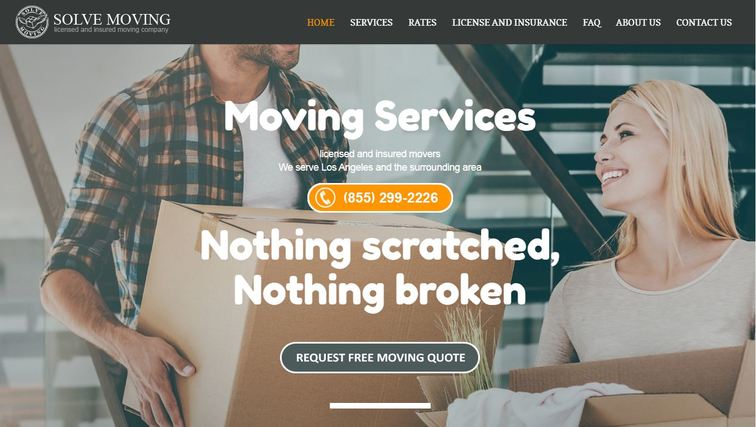
Task: Click the Moving Services headline
Action: [x=380, y=117]
